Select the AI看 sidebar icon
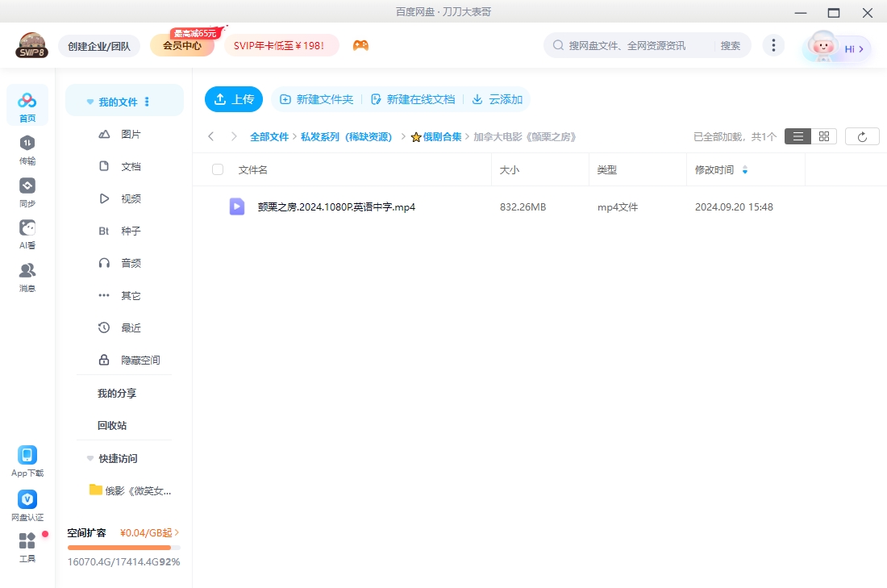 coord(27,230)
